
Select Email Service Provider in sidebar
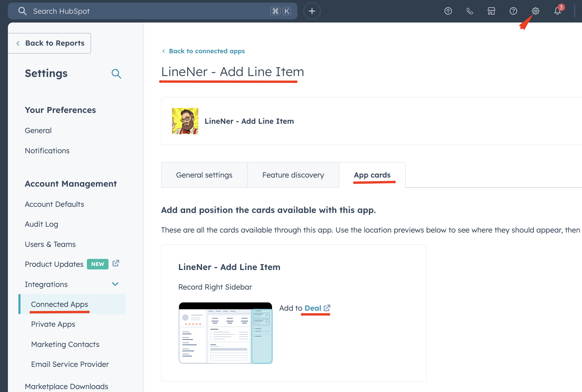click(70, 364)
